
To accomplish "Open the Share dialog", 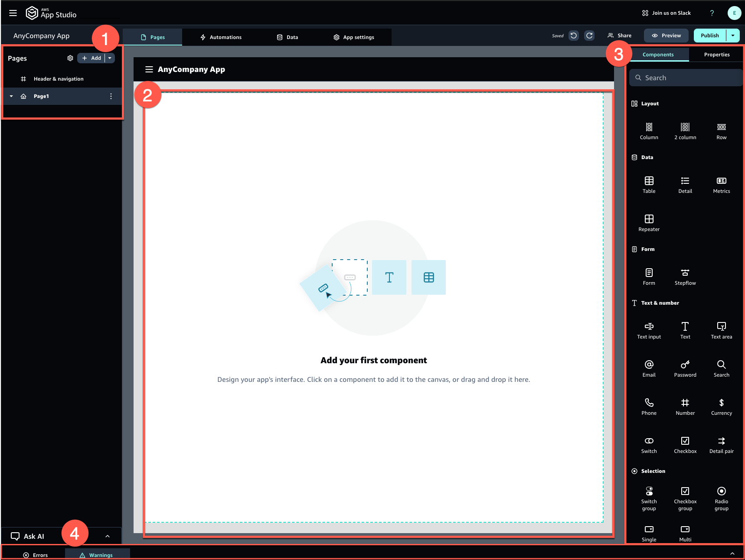I will [x=619, y=35].
